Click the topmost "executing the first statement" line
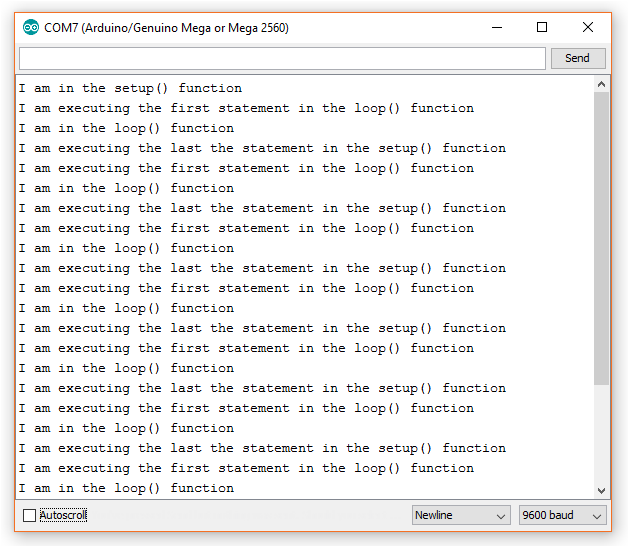629x547 pixels. [x=246, y=108]
